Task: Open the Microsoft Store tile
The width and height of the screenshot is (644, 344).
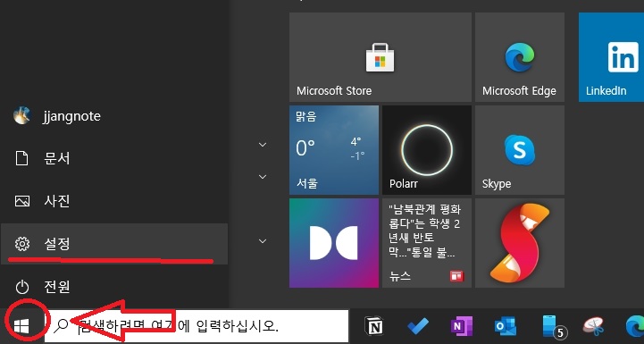Action: point(381,57)
